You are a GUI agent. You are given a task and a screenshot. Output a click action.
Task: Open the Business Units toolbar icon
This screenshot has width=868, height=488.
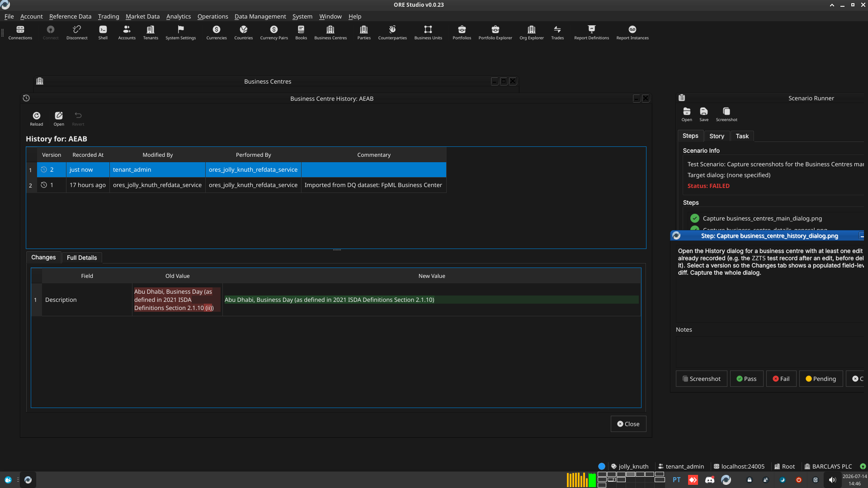pyautogui.click(x=428, y=33)
